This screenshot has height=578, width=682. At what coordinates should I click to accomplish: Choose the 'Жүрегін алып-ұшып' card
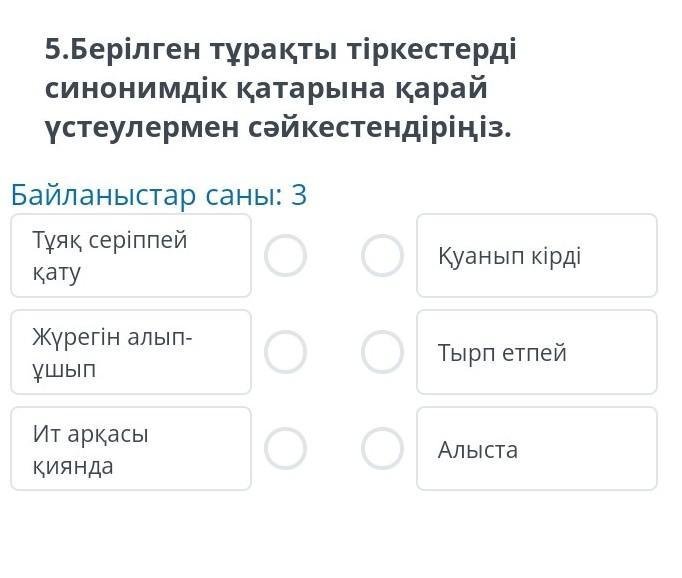130,352
